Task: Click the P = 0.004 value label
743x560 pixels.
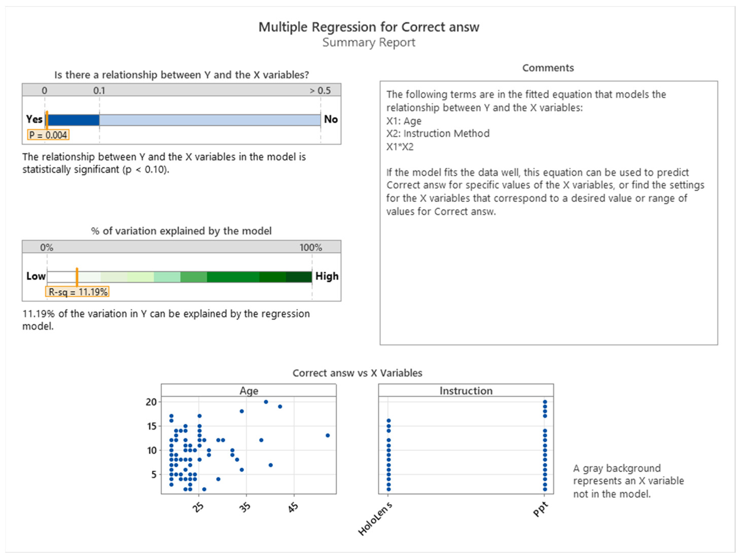Action: 48,135
